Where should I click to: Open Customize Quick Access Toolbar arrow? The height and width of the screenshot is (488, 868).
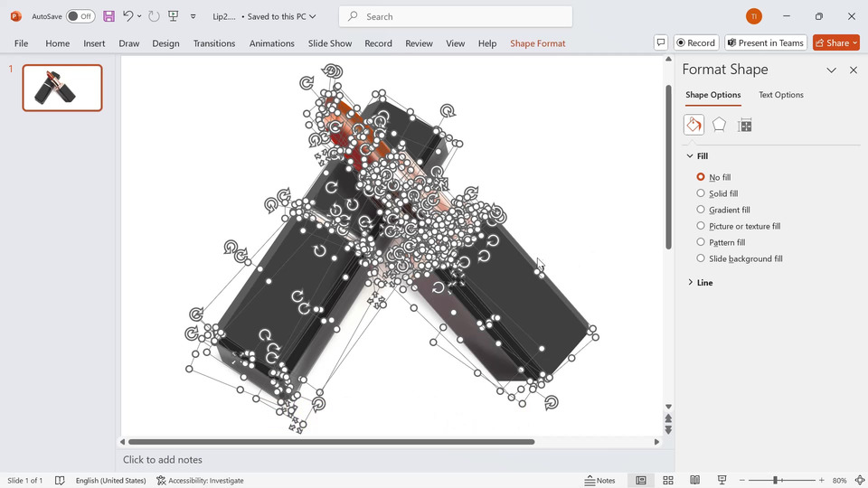193,16
